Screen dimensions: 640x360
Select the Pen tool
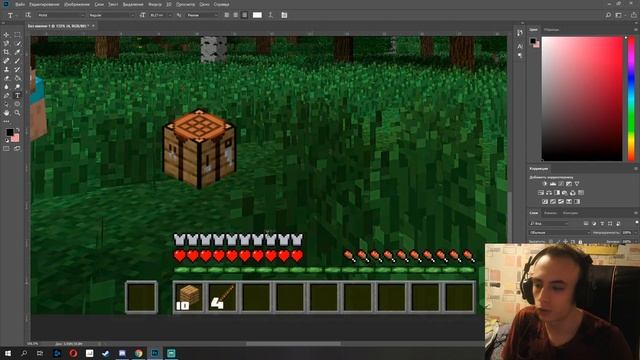[6, 96]
